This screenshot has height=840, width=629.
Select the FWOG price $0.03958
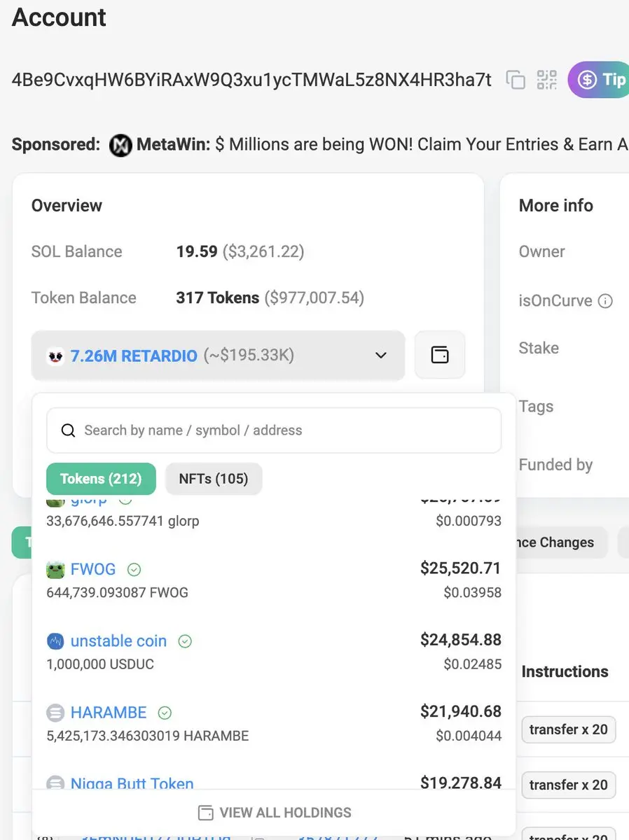pyautogui.click(x=473, y=593)
